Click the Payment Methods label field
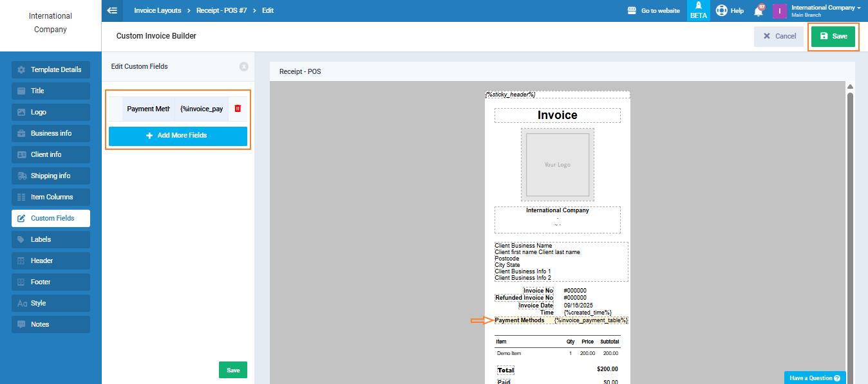Viewport: 868px width, 384px height. [148, 109]
